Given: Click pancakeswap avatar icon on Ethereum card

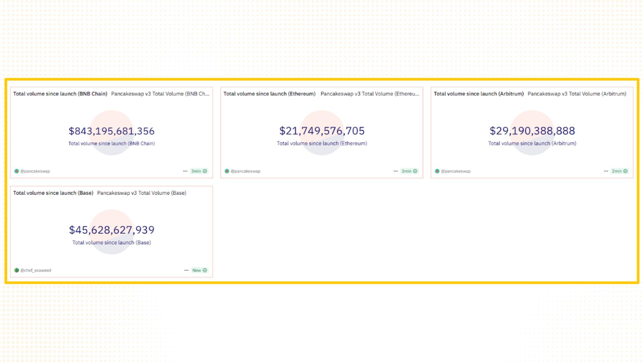Looking at the screenshot, I should [227, 171].
